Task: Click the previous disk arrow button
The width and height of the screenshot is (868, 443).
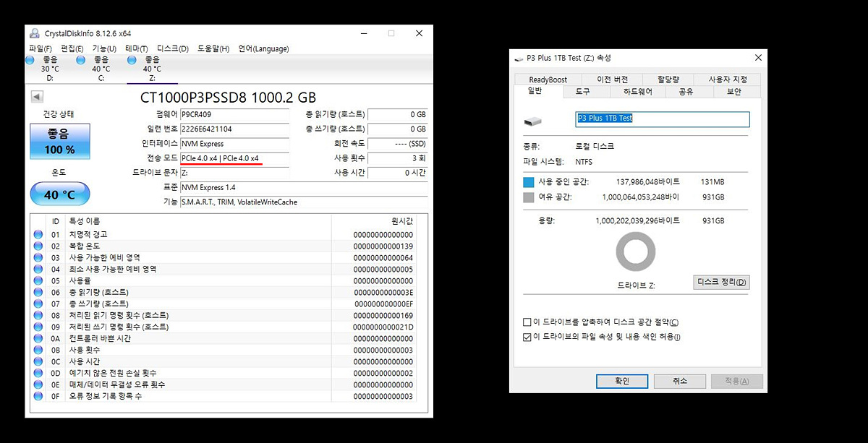Action: 37,97
